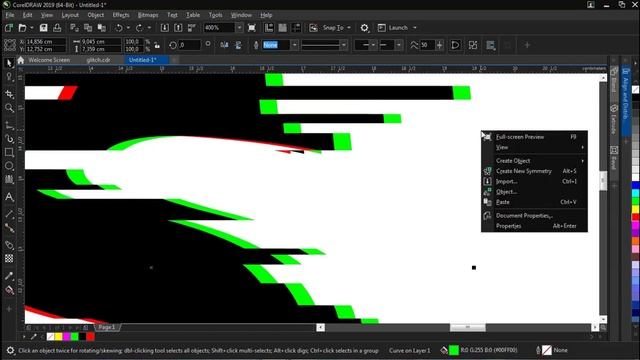The height and width of the screenshot is (360, 640).
Task: Click the curve smoothing value field
Action: [x=427, y=45]
